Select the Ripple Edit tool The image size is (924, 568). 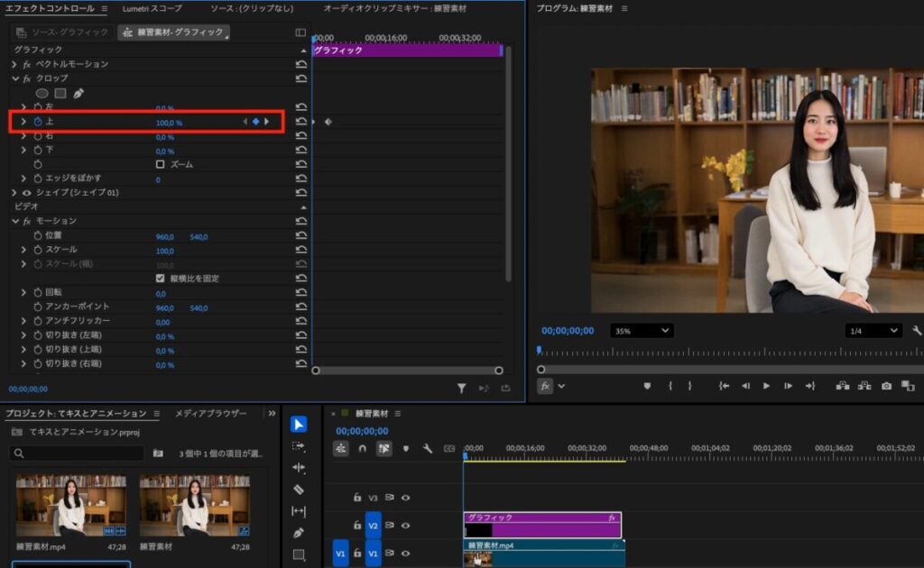[299, 468]
